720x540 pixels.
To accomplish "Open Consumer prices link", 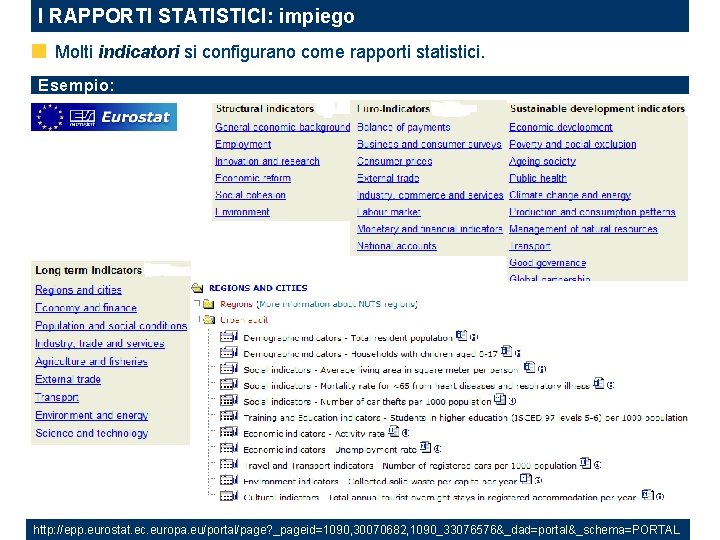I will (x=394, y=161).
